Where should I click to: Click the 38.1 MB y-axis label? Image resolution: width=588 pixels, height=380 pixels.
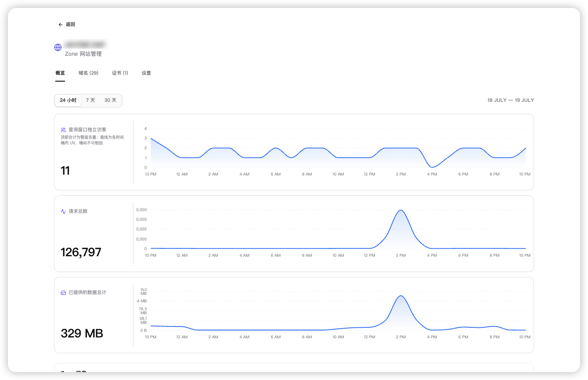143,320
